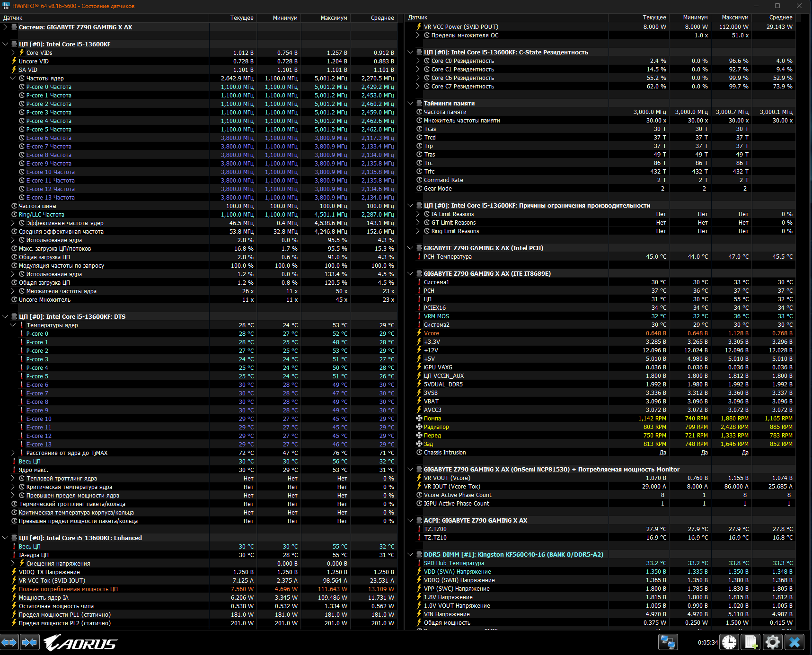Image resolution: width=812 pixels, height=655 pixels.
Task: Click the lightning icon beside Core VIDs
Action: (x=21, y=52)
